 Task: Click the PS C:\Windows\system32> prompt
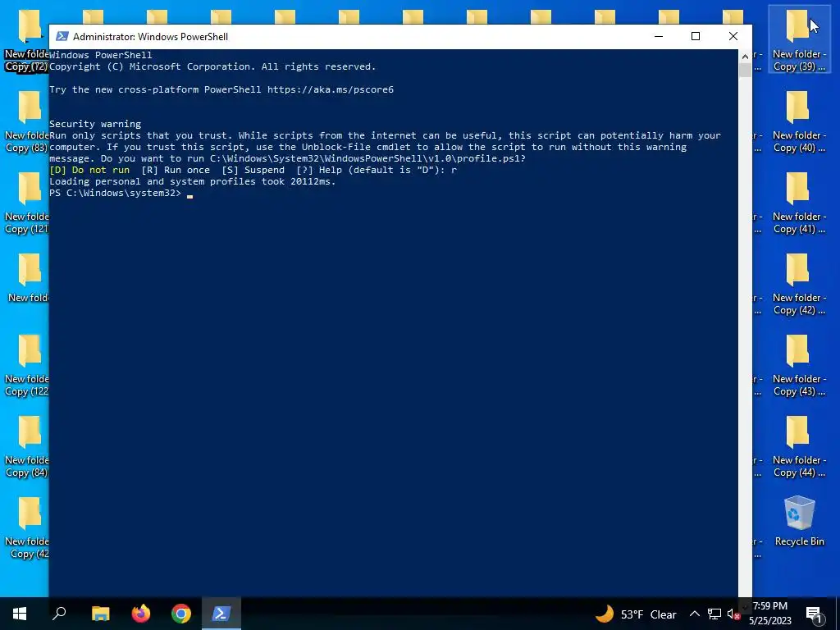[x=115, y=193]
